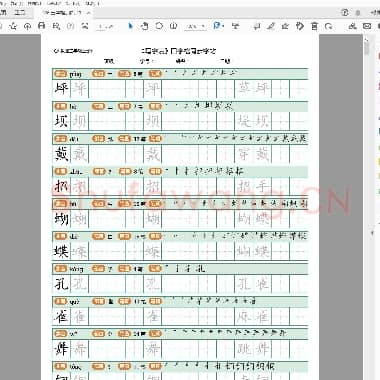This screenshot has width=380, height=380.
Task: Open the notifications bell icon
Action: [x=358, y=13]
